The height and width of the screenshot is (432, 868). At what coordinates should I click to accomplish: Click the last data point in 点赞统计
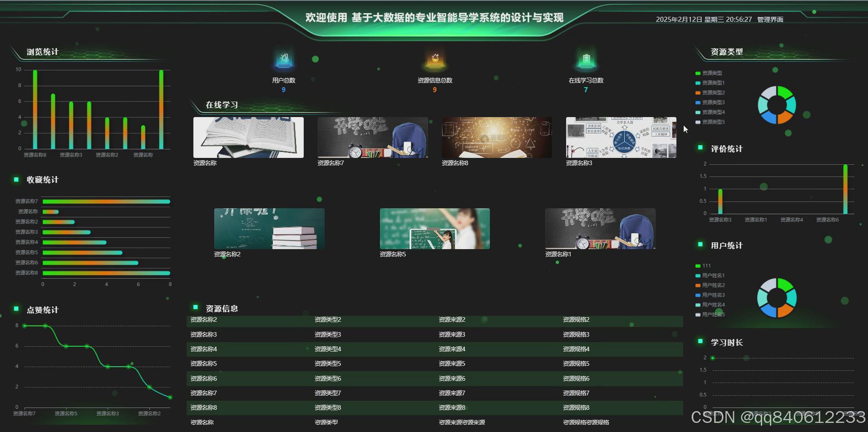(170, 398)
